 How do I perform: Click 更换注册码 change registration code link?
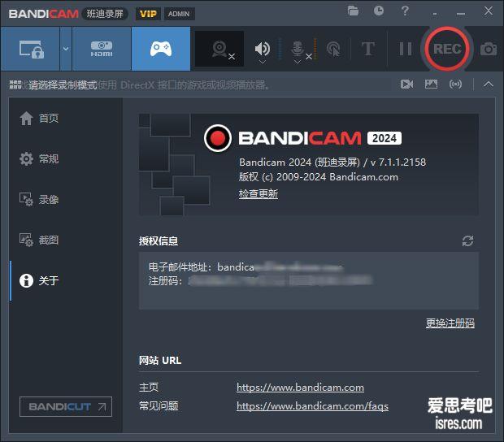(450, 323)
